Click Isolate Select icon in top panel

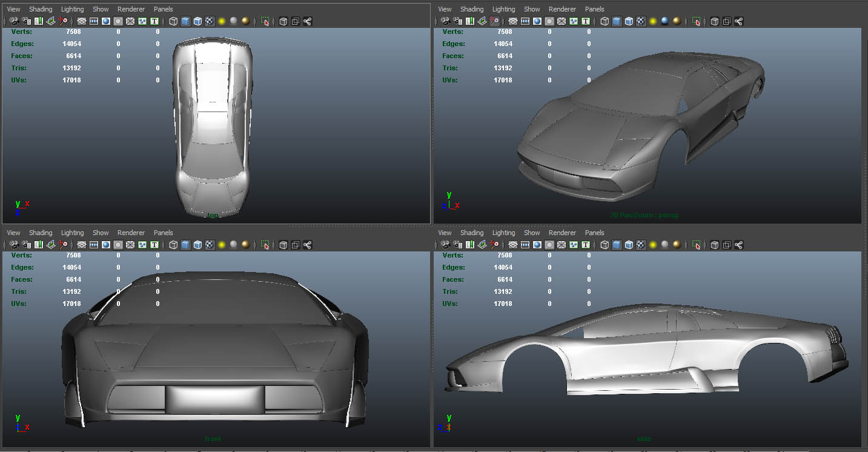[265, 21]
